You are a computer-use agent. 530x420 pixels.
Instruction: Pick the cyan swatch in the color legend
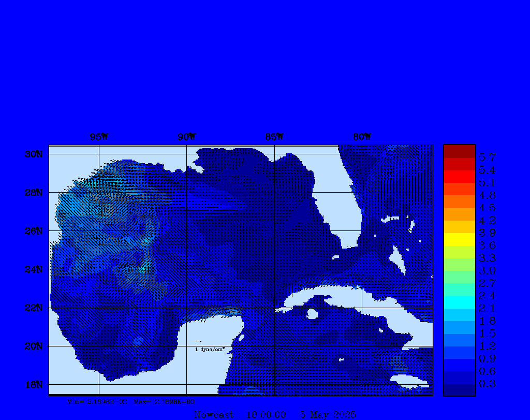459,302
